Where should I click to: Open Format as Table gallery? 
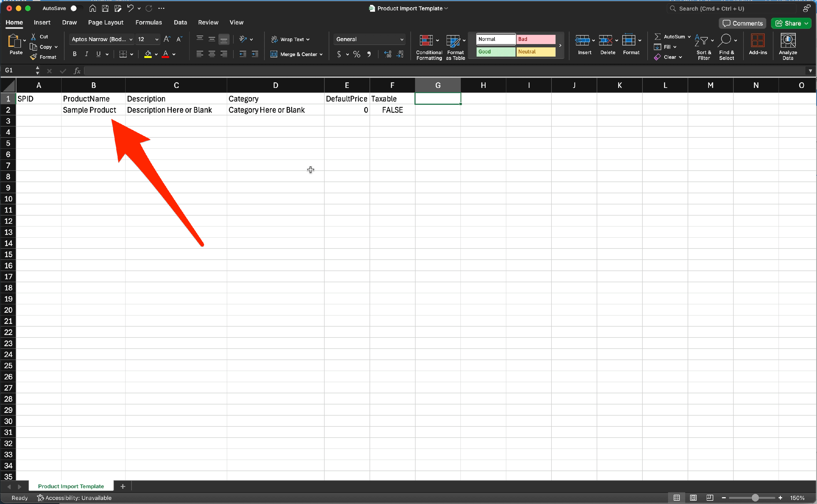point(453,40)
